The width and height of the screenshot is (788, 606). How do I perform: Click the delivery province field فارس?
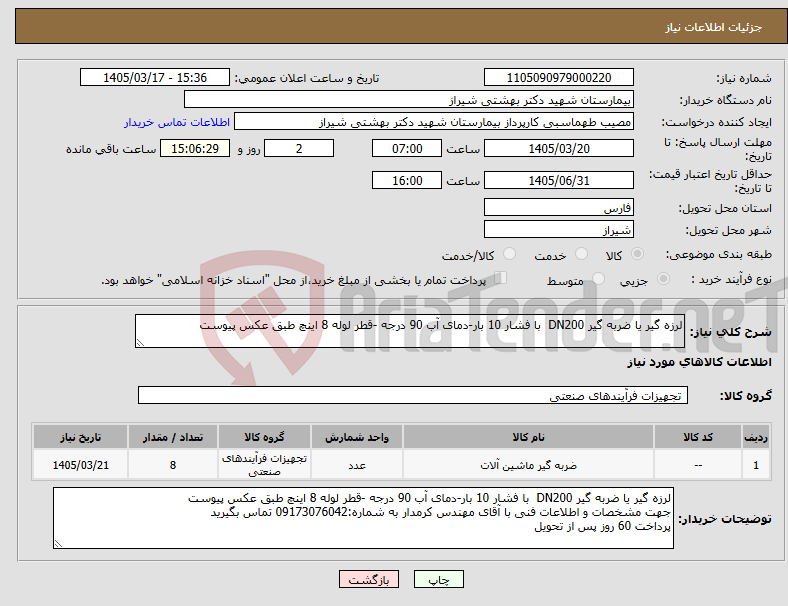[558, 207]
